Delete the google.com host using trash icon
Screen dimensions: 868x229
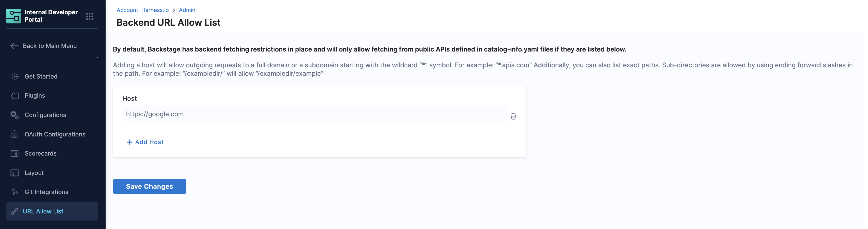click(513, 116)
